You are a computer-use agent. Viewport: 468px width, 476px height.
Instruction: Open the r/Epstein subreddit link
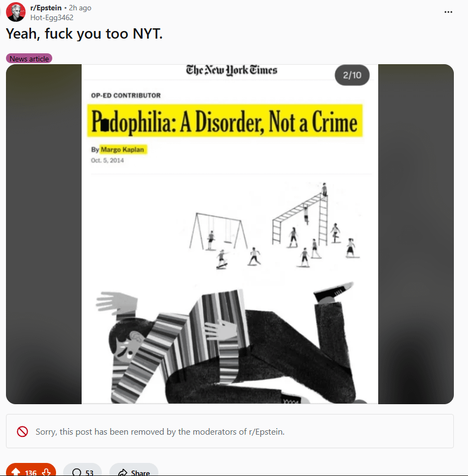point(46,8)
